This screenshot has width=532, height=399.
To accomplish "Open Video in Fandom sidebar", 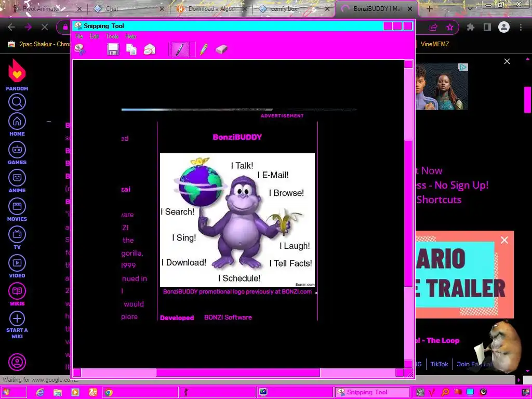I will [x=17, y=267].
